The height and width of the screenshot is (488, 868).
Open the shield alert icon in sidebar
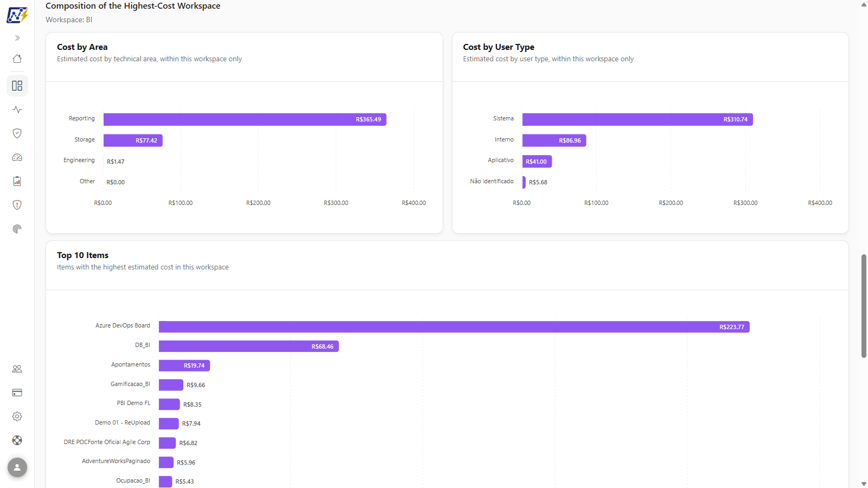tap(17, 205)
